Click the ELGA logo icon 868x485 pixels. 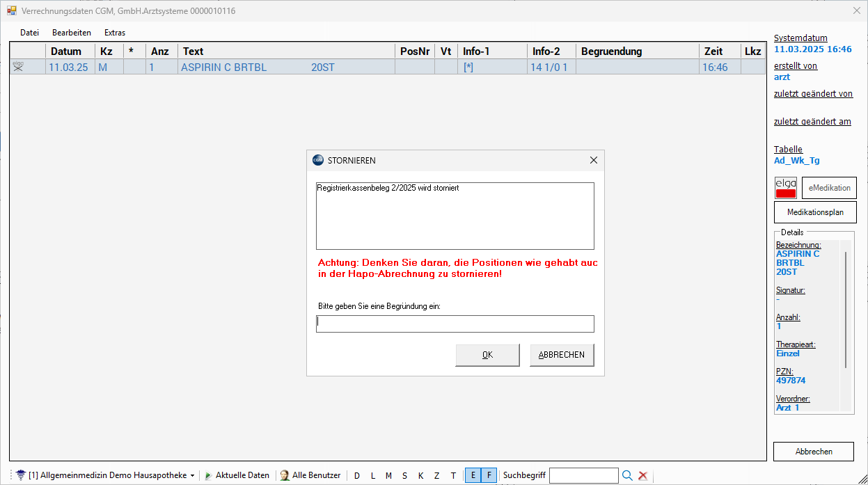point(785,188)
